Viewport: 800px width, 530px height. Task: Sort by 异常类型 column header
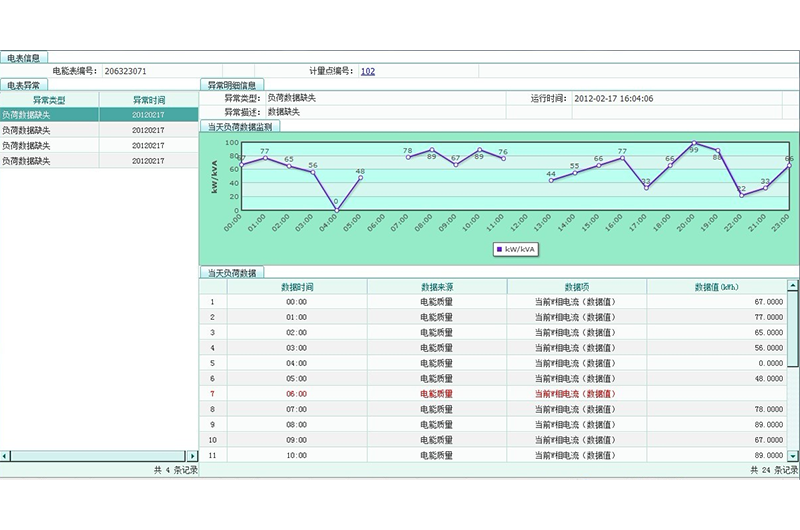49,100
